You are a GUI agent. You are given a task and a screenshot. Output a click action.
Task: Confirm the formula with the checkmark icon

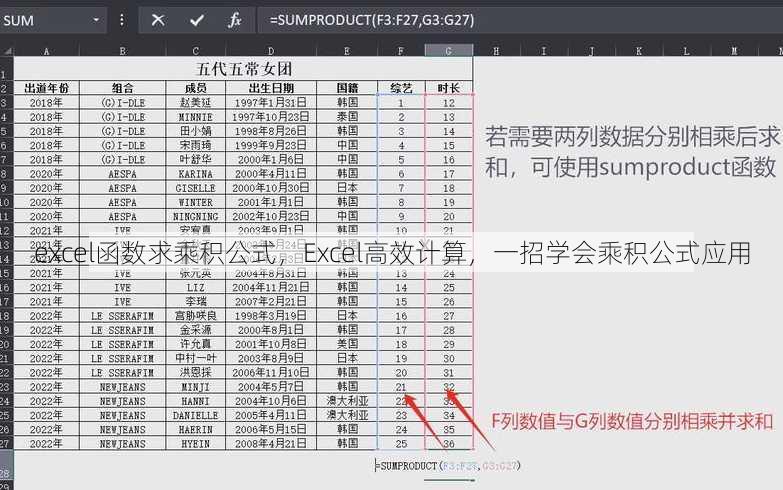197,20
